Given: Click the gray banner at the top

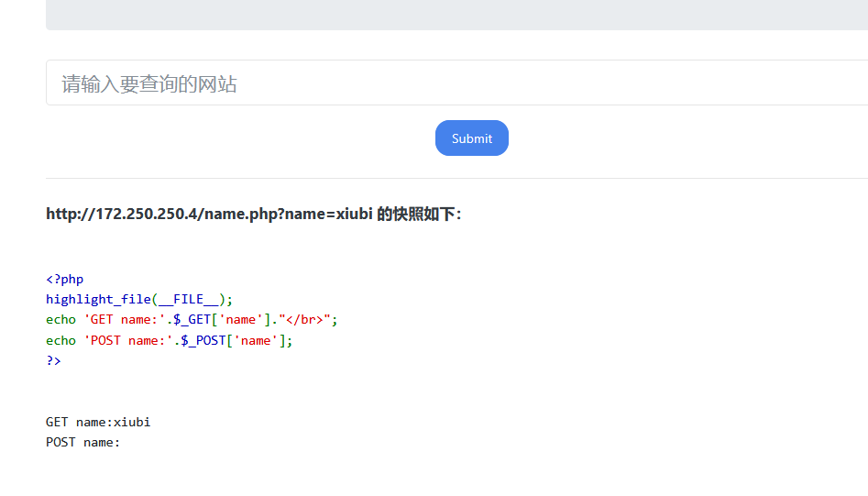Looking at the screenshot, I should point(456,14).
